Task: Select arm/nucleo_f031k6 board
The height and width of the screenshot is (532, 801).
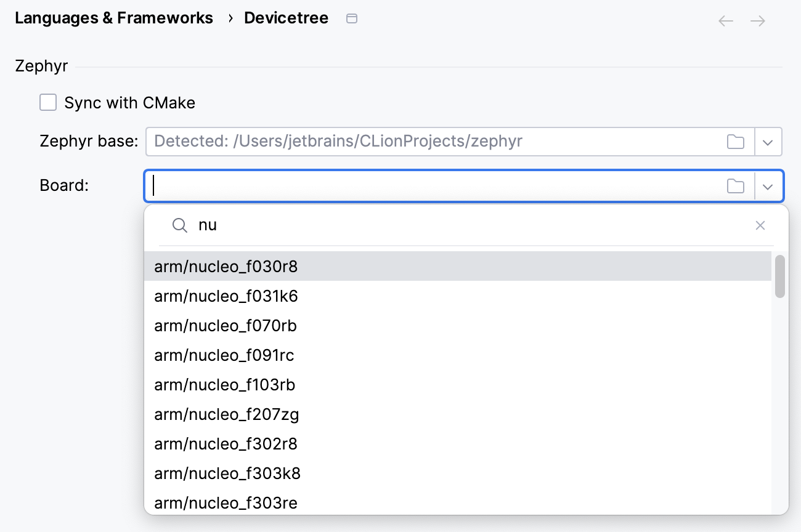Action: click(226, 296)
